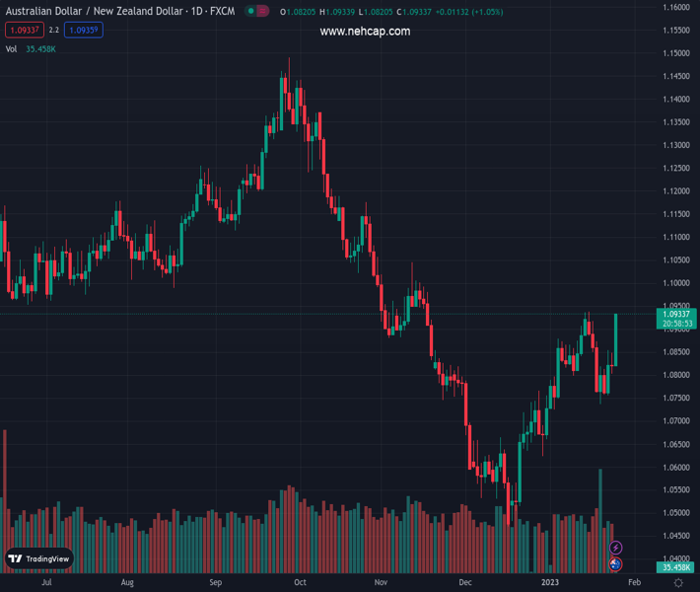700x592 pixels.
Task: Click the blue buy price 1.09359 button
Action: click(84, 30)
